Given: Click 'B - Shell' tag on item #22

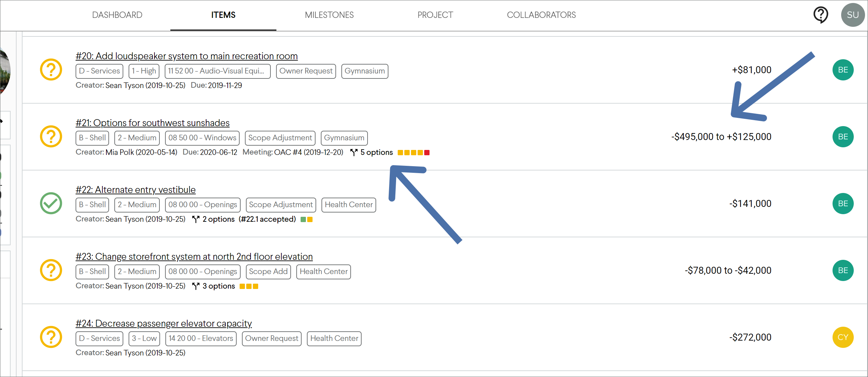Looking at the screenshot, I should pyautogui.click(x=92, y=205).
